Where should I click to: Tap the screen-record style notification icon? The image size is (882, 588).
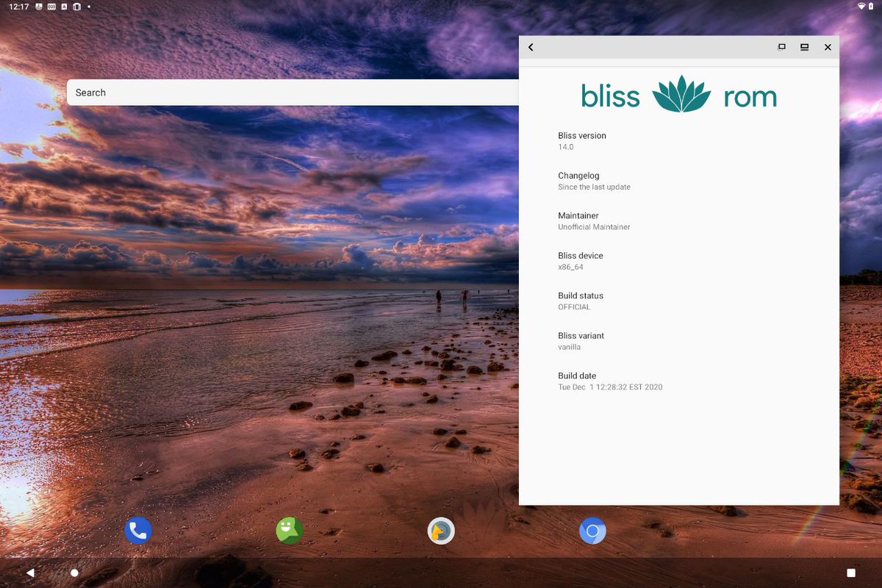51,6
